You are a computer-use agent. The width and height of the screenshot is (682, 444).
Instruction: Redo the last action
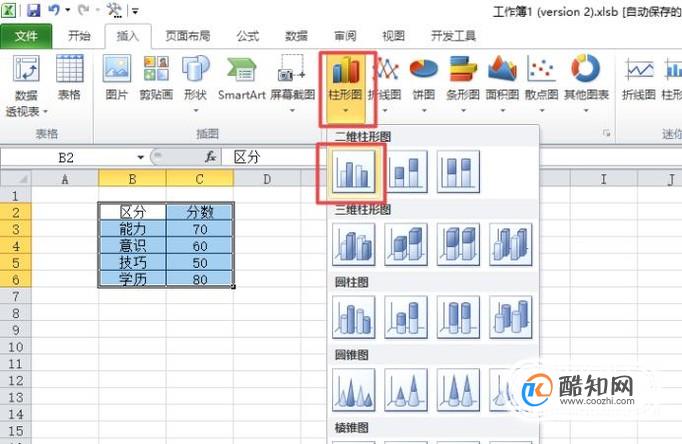point(84,10)
